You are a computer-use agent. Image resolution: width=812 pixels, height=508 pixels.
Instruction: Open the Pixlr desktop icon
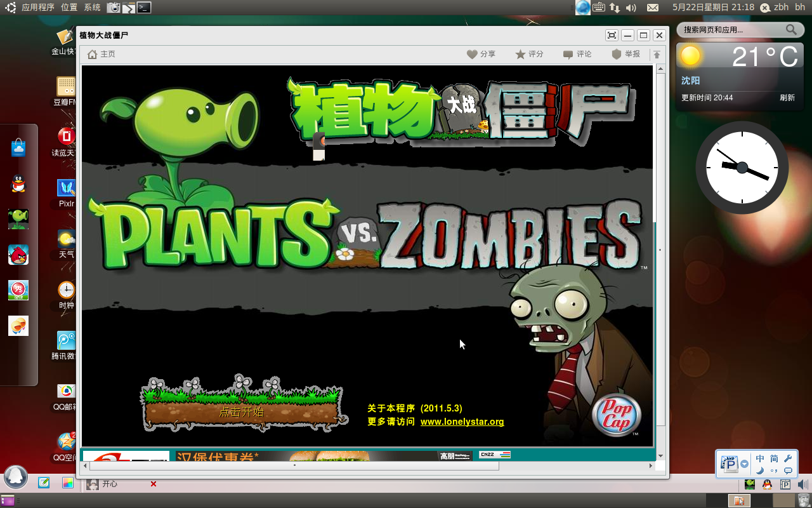(66, 193)
